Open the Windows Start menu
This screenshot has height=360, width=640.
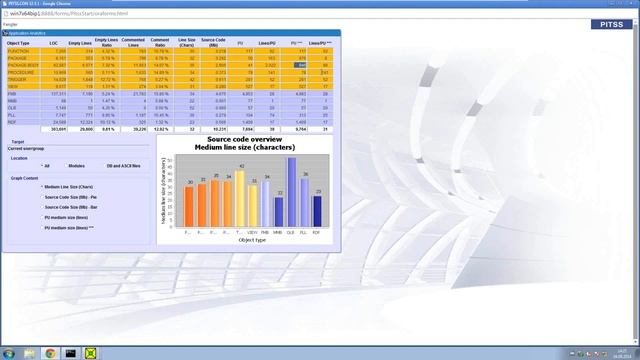9,353
